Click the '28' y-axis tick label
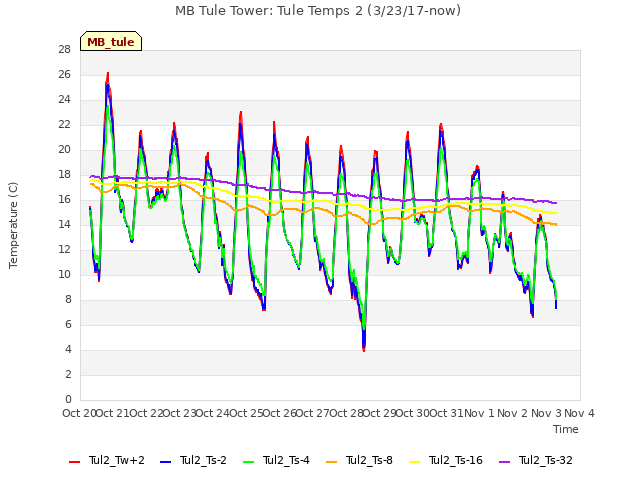The image size is (640, 480). tap(64, 50)
